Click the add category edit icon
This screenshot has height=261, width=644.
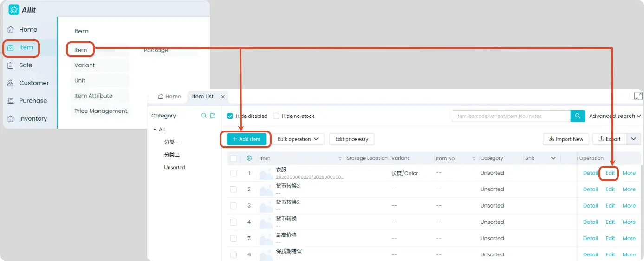click(x=213, y=116)
